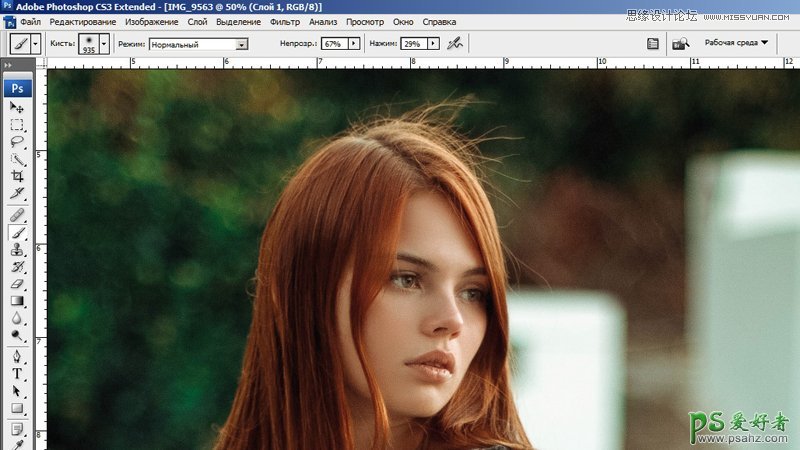Image resolution: width=800 pixels, height=450 pixels.
Task: Open the brush preset picker dropdown
Action: click(x=103, y=44)
